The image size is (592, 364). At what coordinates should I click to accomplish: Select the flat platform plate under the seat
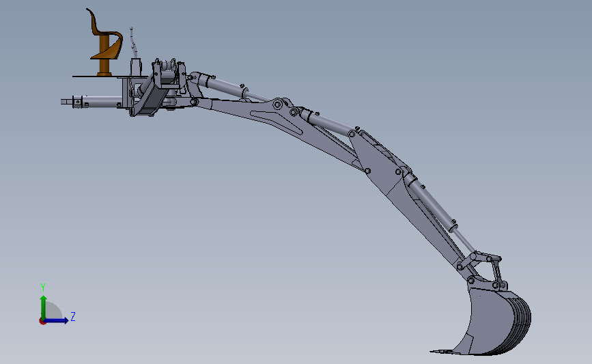tap(109, 76)
